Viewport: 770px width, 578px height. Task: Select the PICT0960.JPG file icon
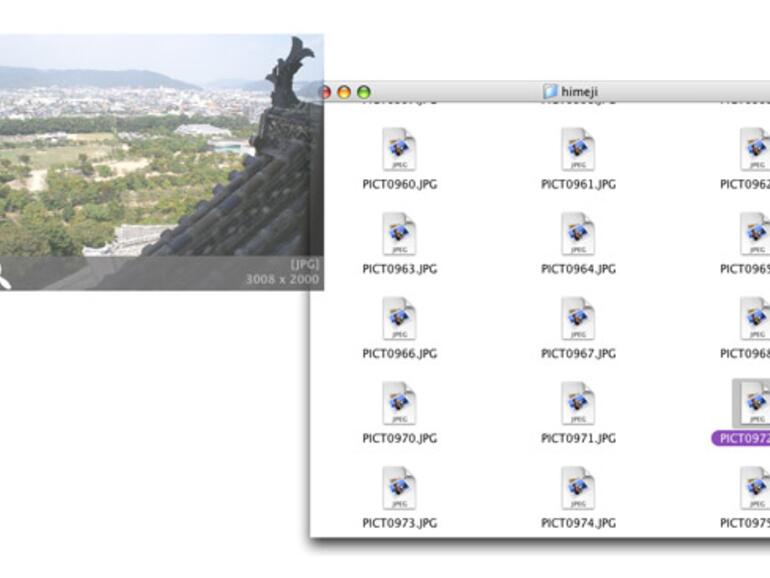tap(399, 149)
